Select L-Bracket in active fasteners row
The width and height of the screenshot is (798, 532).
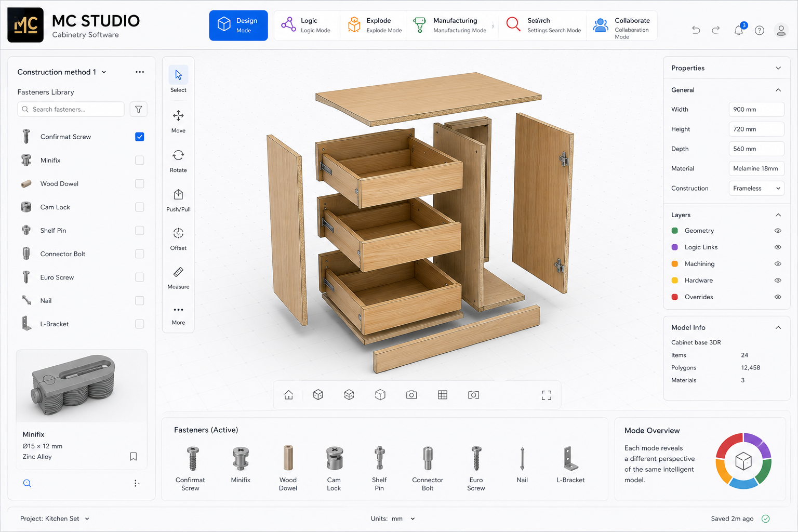coord(570,464)
